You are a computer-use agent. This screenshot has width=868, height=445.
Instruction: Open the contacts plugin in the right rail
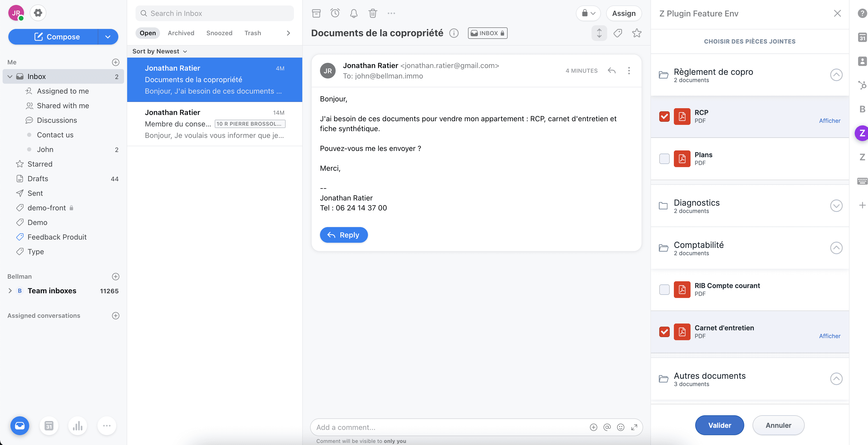[862, 61]
